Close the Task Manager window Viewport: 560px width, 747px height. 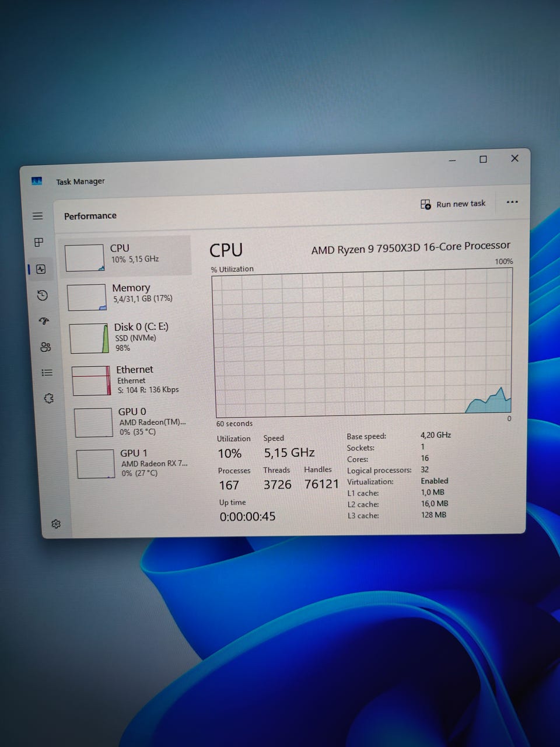point(514,158)
